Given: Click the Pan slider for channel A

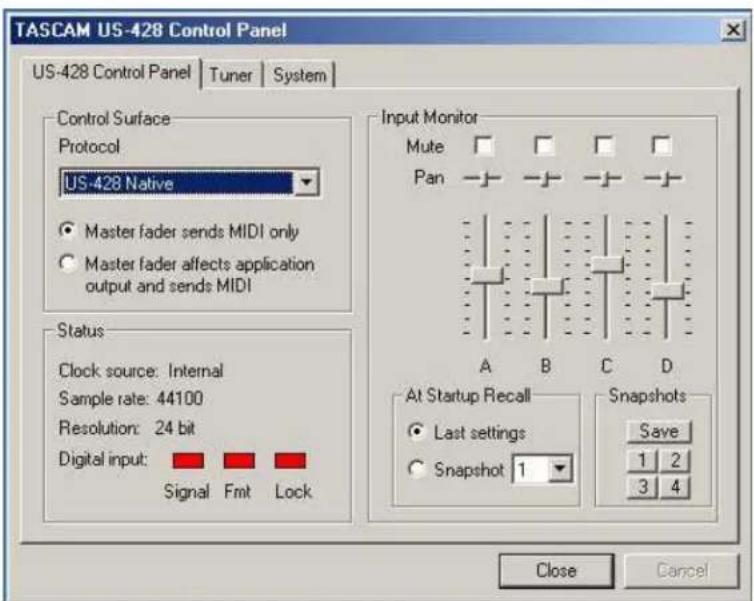Looking at the screenshot, I should 482,178.
